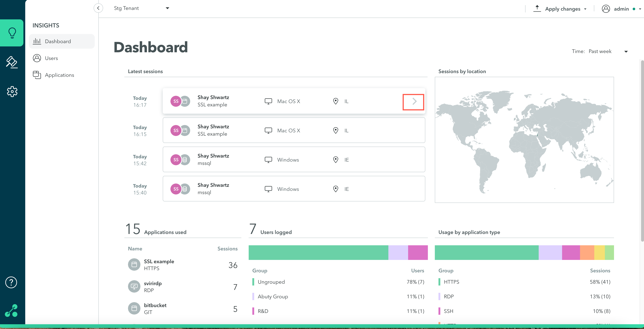Go to Users in Insights menu
Viewport: 644px width, 329px height.
[51, 58]
